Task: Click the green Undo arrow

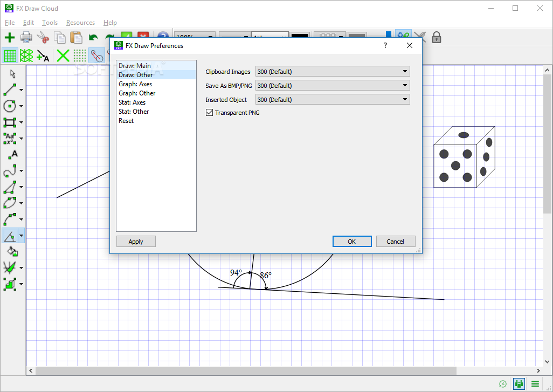Action: point(93,37)
